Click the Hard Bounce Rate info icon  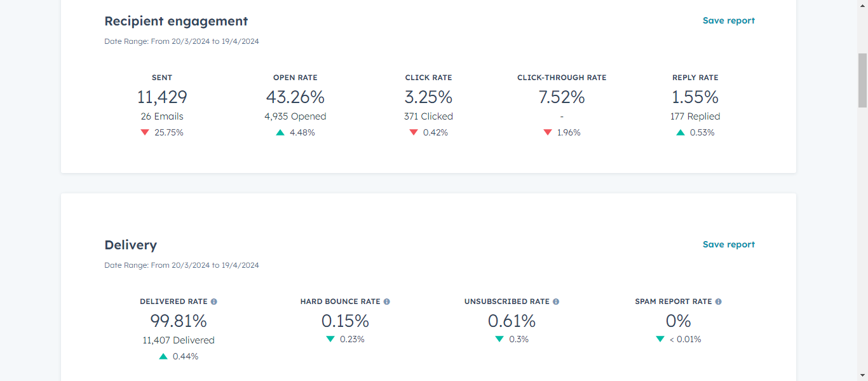(388, 301)
